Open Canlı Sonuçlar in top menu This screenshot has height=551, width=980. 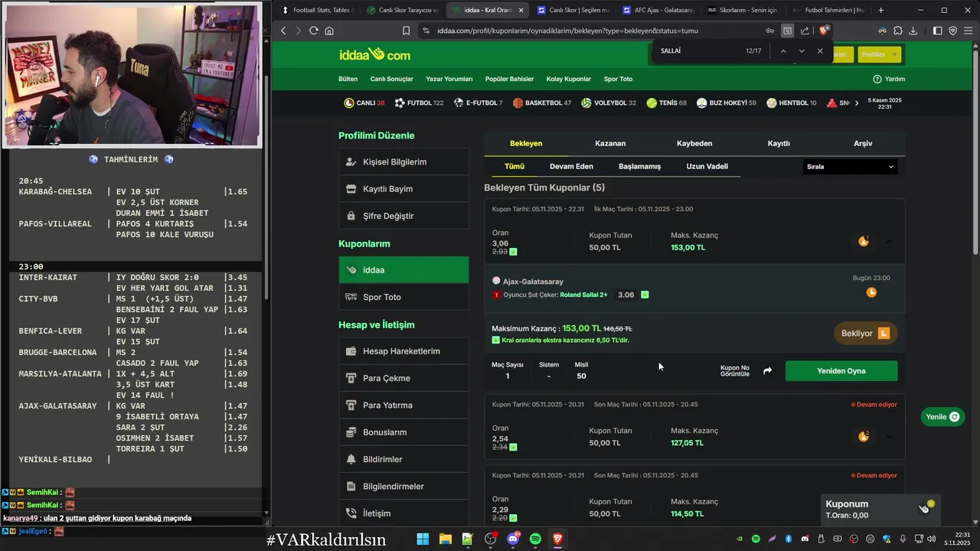click(x=391, y=79)
